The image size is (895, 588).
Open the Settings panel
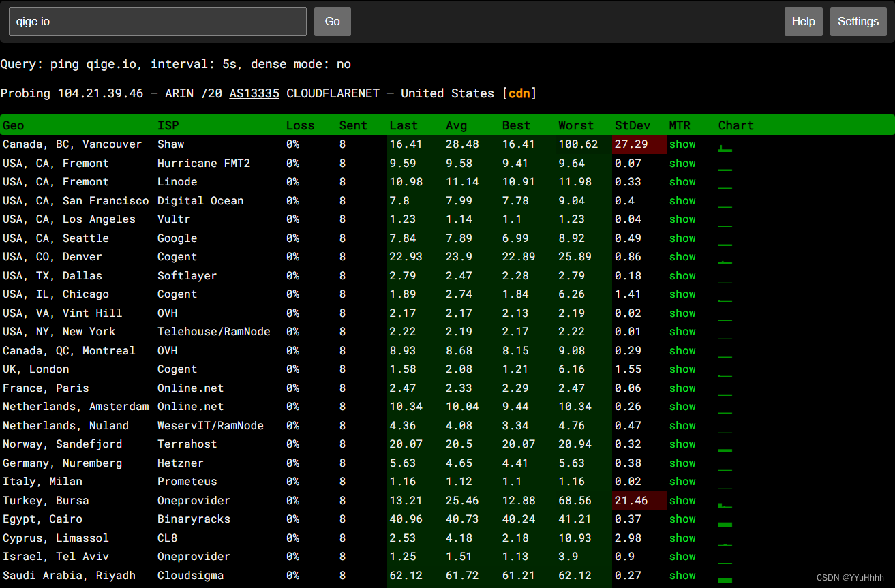tap(858, 22)
